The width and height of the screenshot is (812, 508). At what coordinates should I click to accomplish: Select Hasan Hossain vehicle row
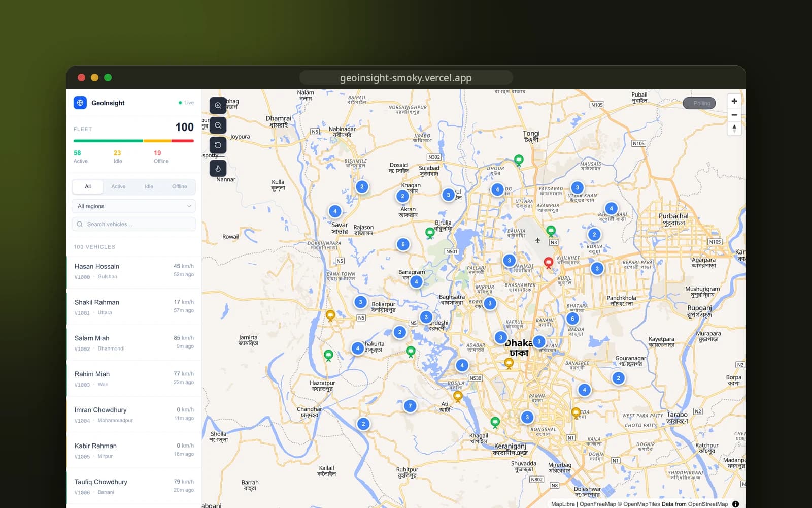tap(134, 271)
